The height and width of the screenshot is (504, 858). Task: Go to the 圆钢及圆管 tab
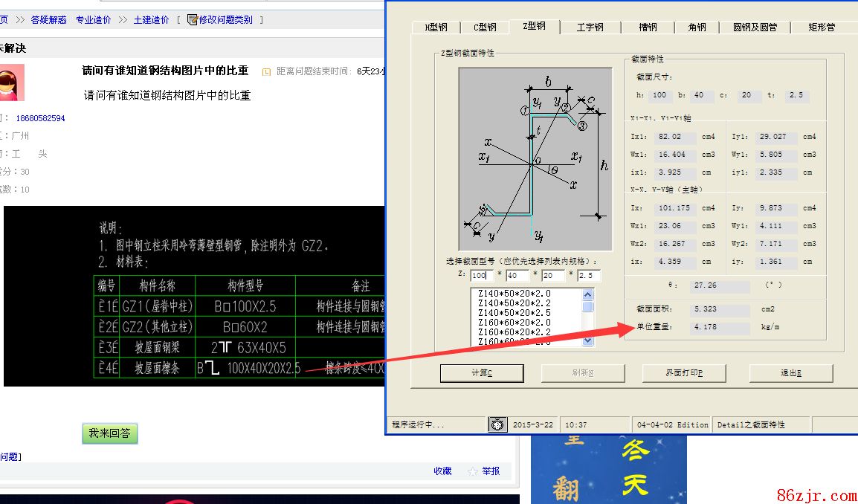coord(755,28)
